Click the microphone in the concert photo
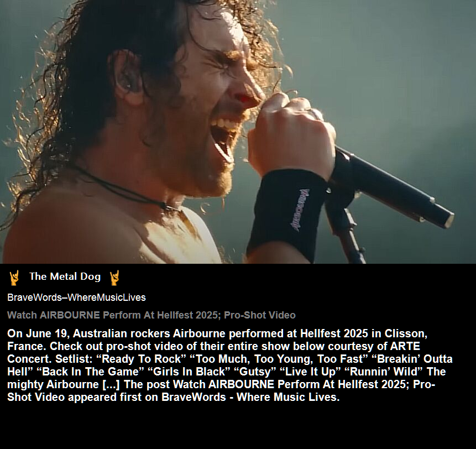476x449 pixels. click(391, 187)
